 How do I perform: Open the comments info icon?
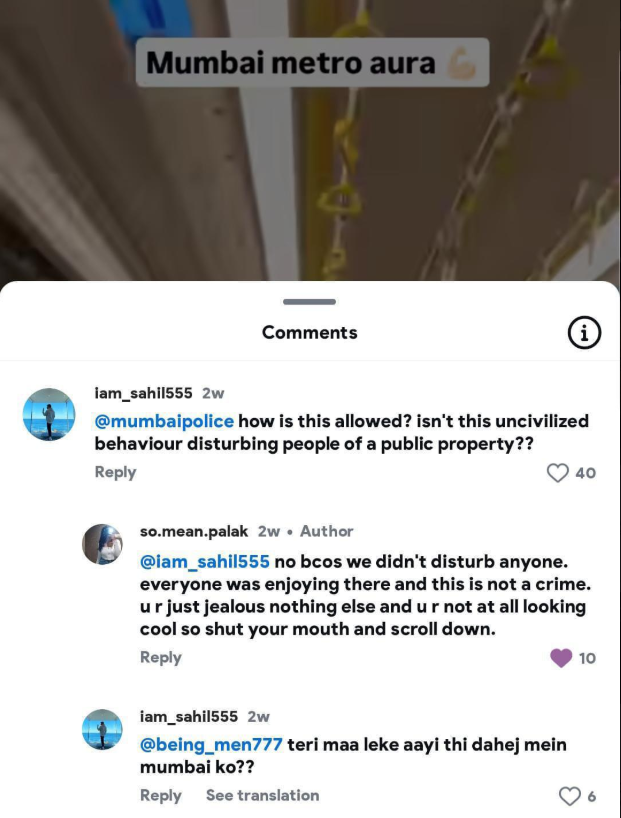tap(584, 332)
